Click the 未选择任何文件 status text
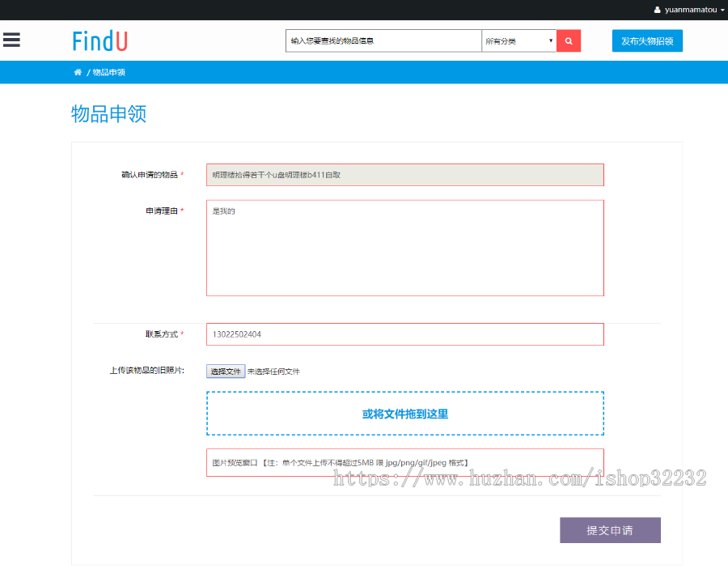 coord(273,372)
